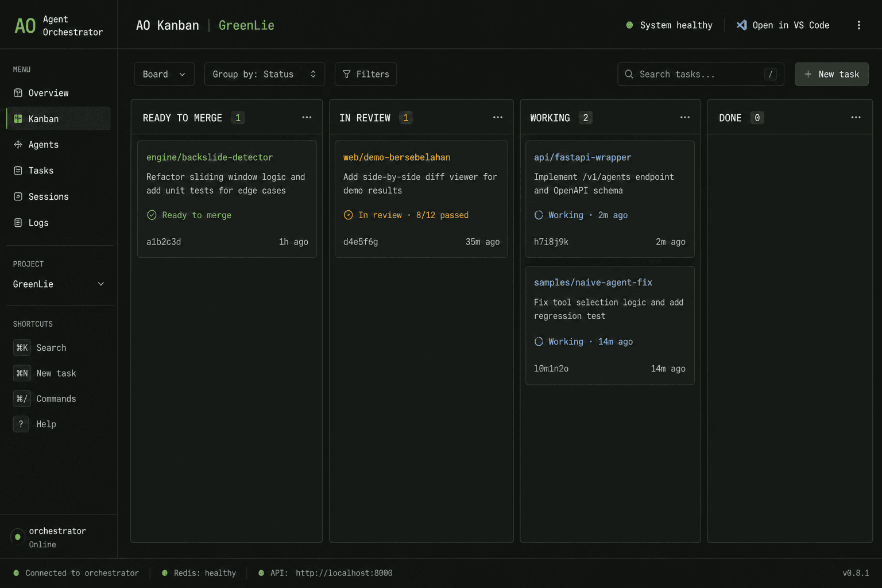The height and width of the screenshot is (588, 882).
Task: Click the System healthy status indicator
Action: coord(669,25)
